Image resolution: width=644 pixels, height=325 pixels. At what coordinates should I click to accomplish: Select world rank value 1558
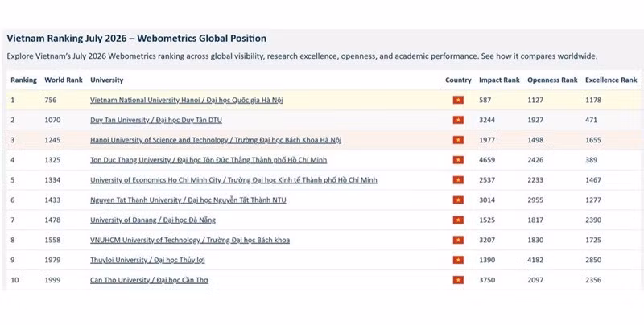point(52,240)
